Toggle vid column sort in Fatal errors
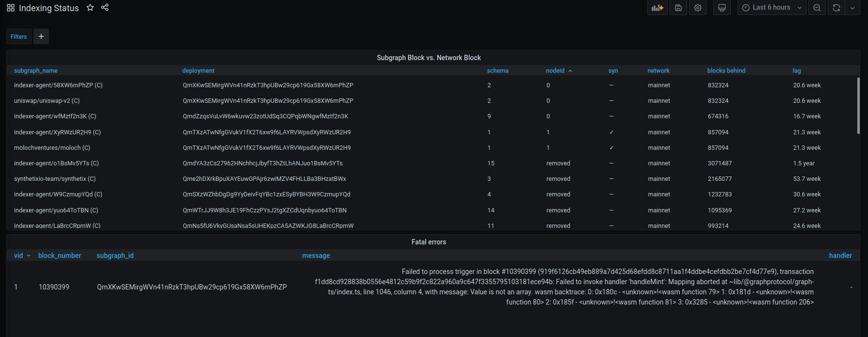Image resolution: width=868 pixels, height=337 pixels. click(x=22, y=256)
